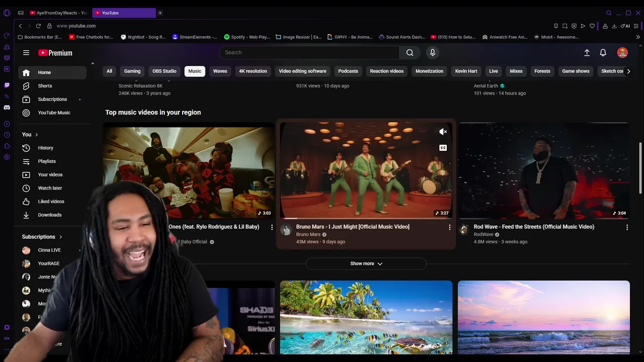The height and width of the screenshot is (362, 644).
Task: Click the heart bookmark icon in address bar
Action: point(592,26)
